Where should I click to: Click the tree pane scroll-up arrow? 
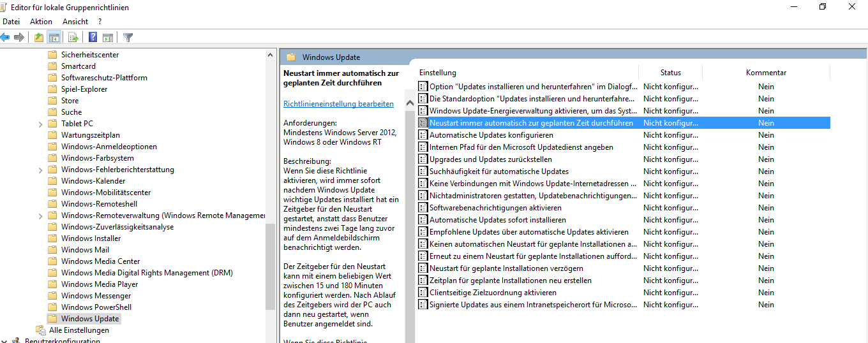[270, 55]
